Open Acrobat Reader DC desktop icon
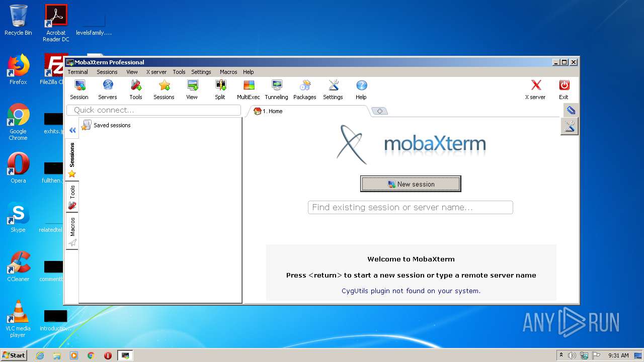644x362 pixels. (56, 23)
